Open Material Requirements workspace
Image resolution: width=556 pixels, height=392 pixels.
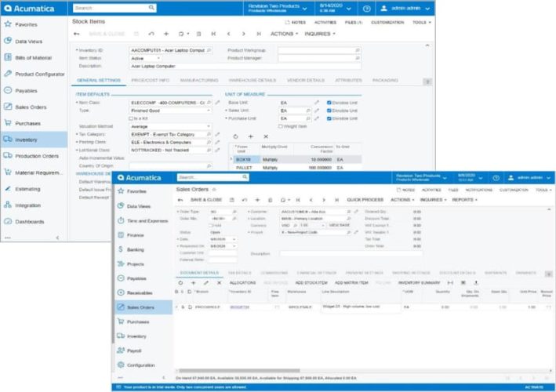(x=38, y=172)
